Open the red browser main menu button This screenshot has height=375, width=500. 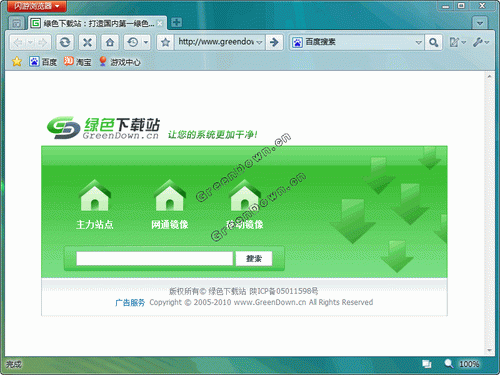[x=37, y=6]
